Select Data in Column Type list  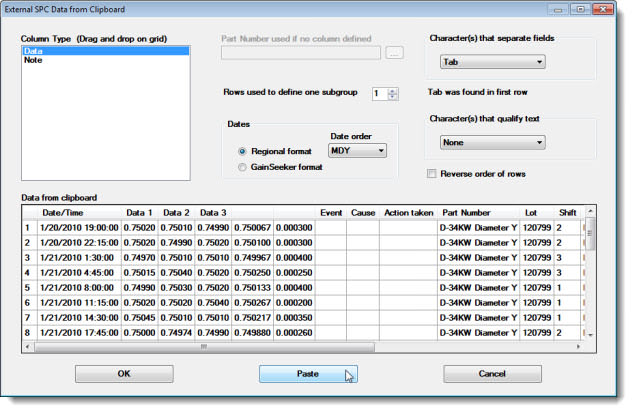pos(33,50)
